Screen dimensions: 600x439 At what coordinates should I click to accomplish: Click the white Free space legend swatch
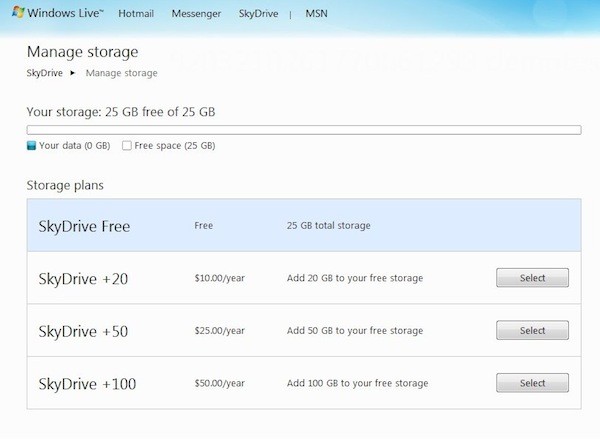point(127,145)
